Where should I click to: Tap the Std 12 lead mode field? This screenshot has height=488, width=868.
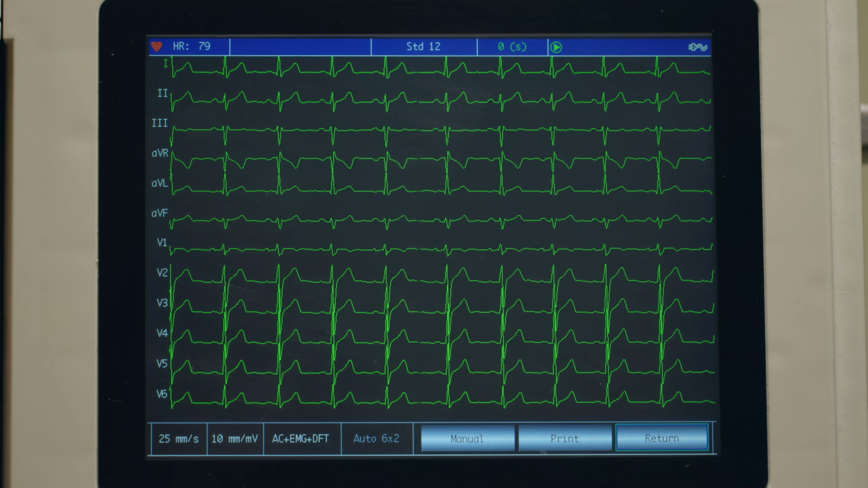423,47
